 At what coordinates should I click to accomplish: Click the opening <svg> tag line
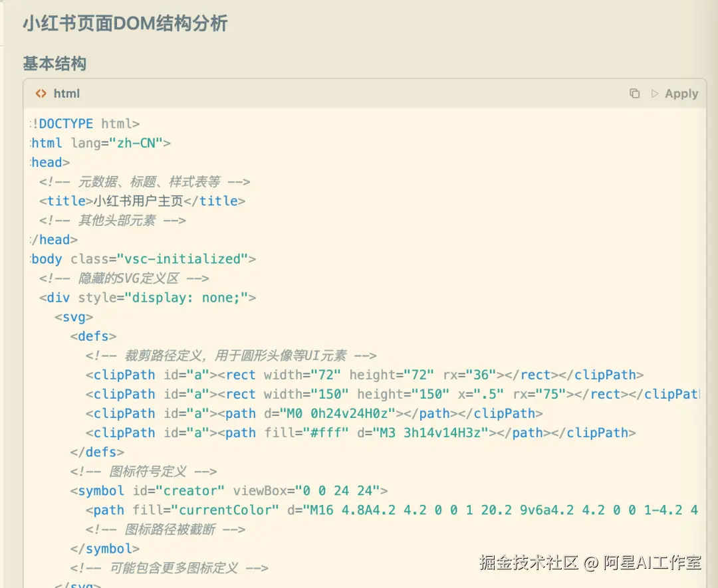74,317
